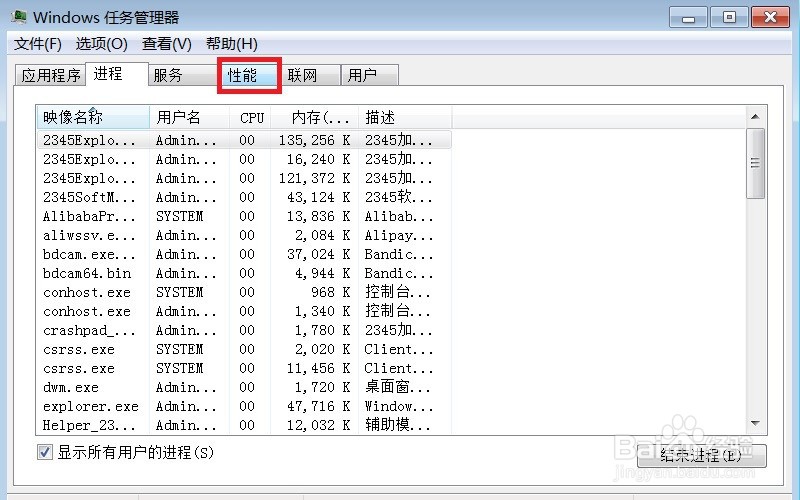
Task: Select the 2345SoftM... process row
Action: pos(244,197)
